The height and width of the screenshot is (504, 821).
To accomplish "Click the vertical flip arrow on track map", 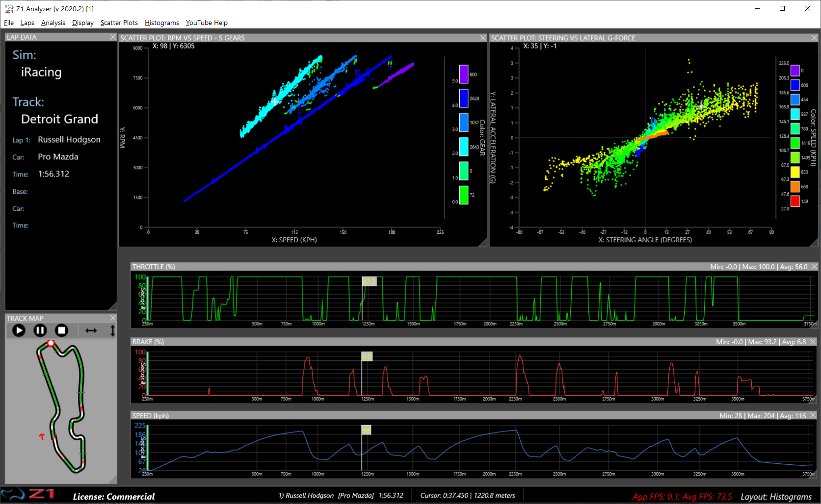I will pyautogui.click(x=112, y=330).
